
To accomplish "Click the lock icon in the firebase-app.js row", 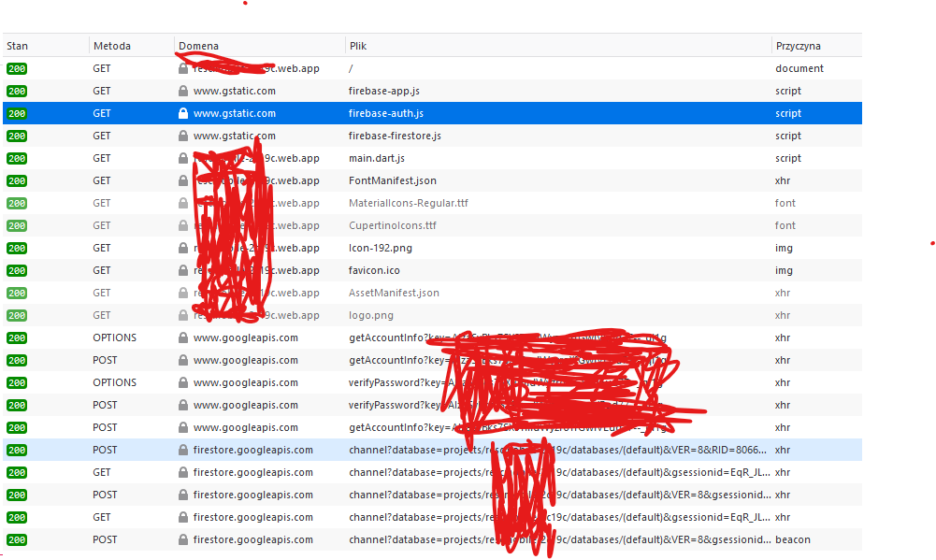I will pyautogui.click(x=183, y=91).
